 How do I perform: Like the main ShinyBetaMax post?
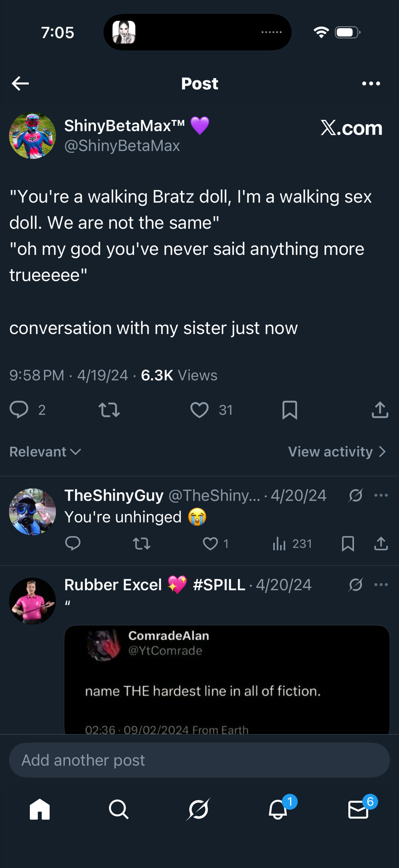(200, 410)
